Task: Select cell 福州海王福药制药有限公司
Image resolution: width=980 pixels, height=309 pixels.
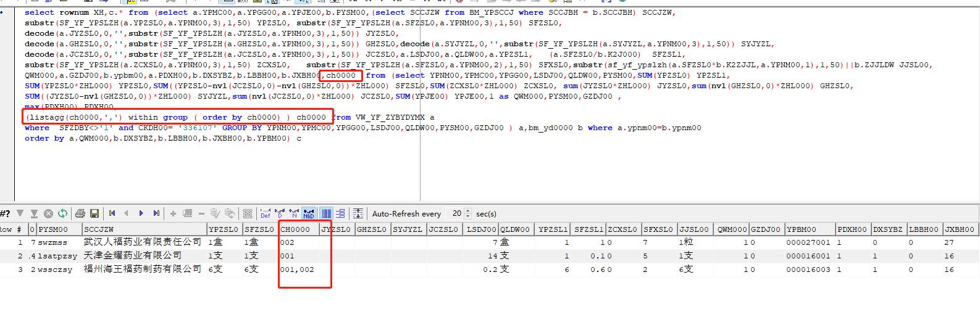Action: (x=144, y=269)
